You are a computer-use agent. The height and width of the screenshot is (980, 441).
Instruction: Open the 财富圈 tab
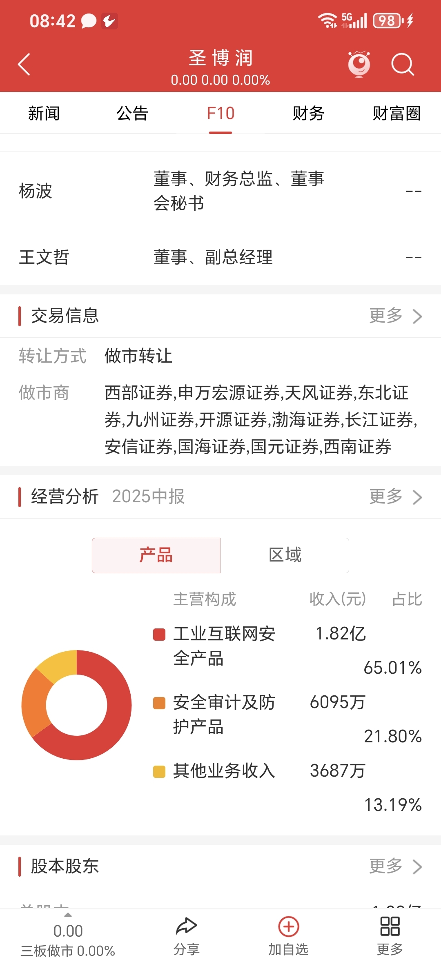pos(396,113)
